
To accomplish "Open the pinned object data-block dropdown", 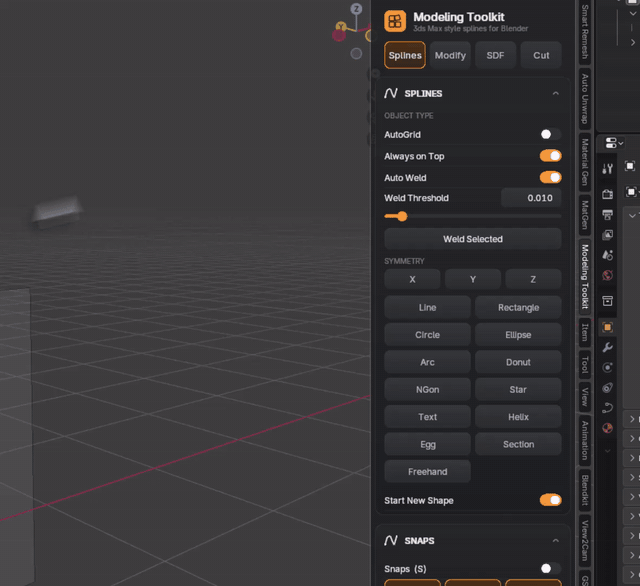I will pos(633,191).
